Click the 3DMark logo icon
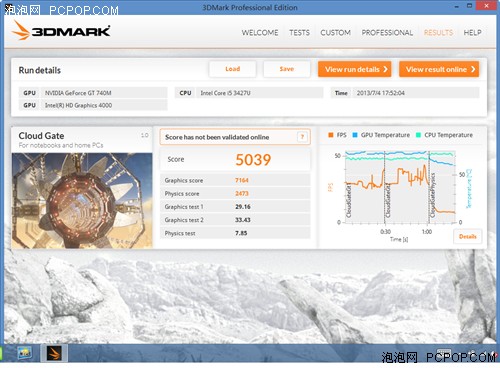 pos(21,30)
